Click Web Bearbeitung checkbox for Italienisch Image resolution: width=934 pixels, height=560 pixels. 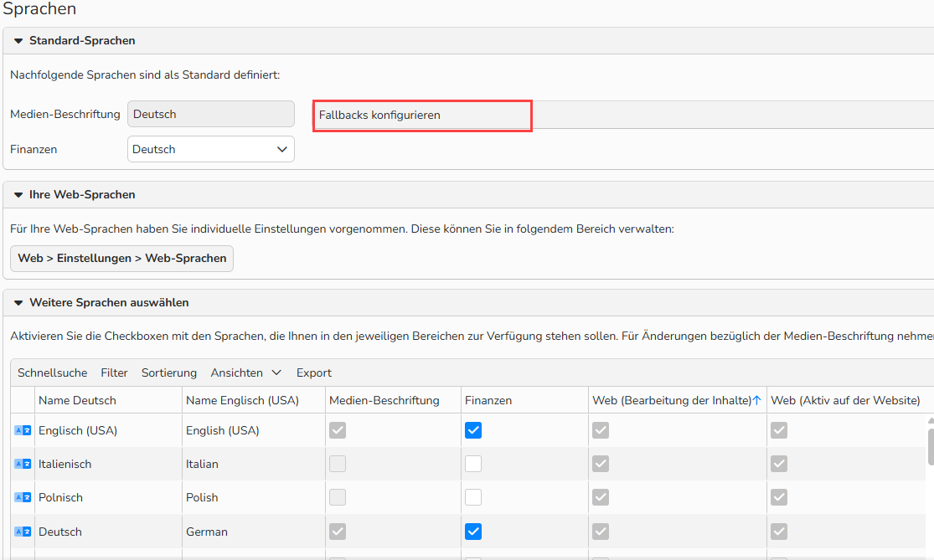click(x=601, y=464)
